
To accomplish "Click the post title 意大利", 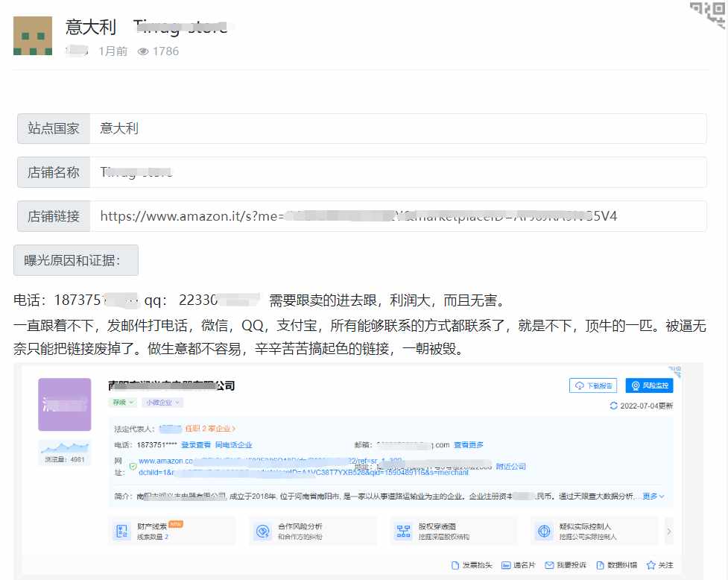I will 91,27.
